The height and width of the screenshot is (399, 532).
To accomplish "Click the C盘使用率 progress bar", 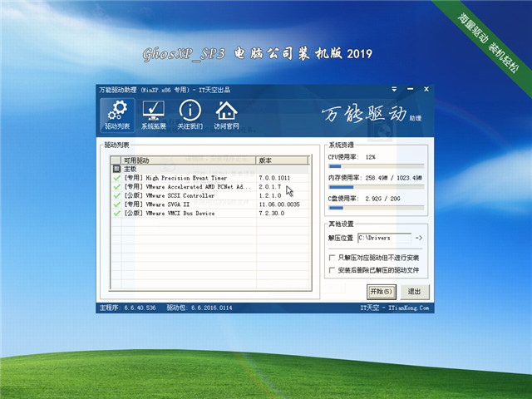I will pyautogui.click(x=376, y=208).
